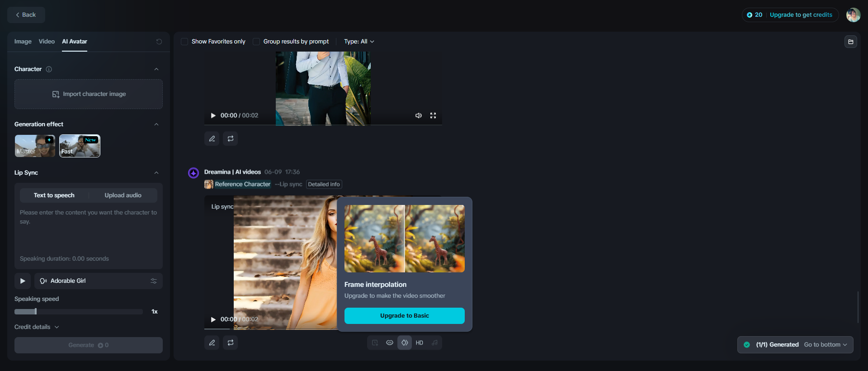Collapse the Character section

(x=156, y=69)
